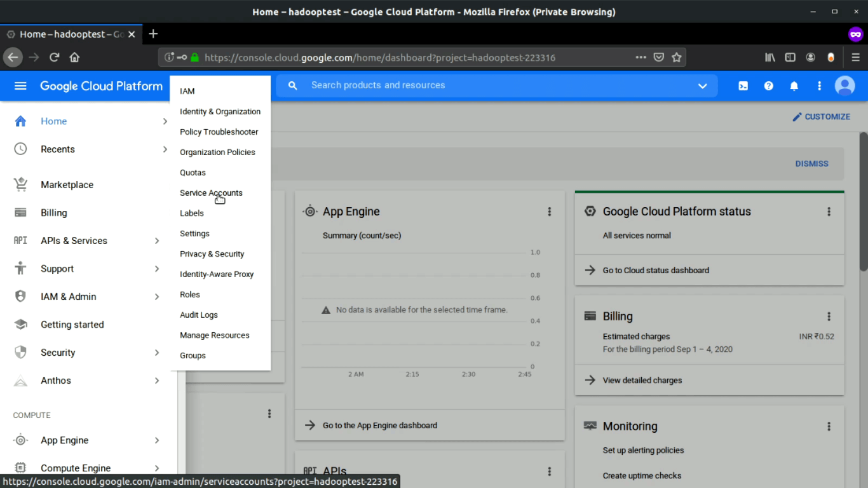This screenshot has width=868, height=488.
Task: Expand IAM & Admin submenu chevron
Action: pyautogui.click(x=157, y=297)
